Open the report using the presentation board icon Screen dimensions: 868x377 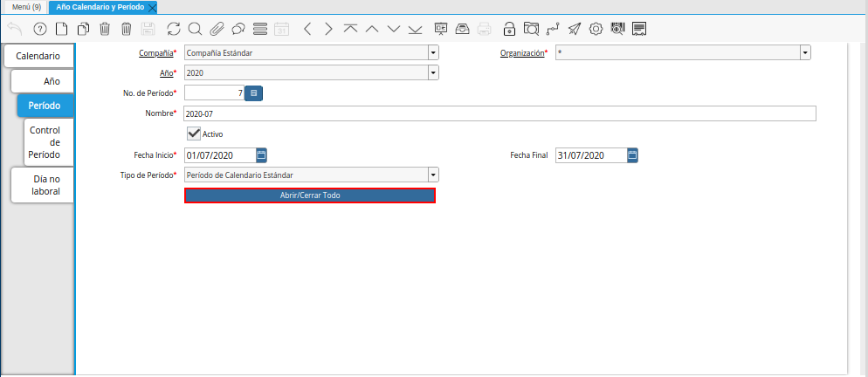(441, 29)
